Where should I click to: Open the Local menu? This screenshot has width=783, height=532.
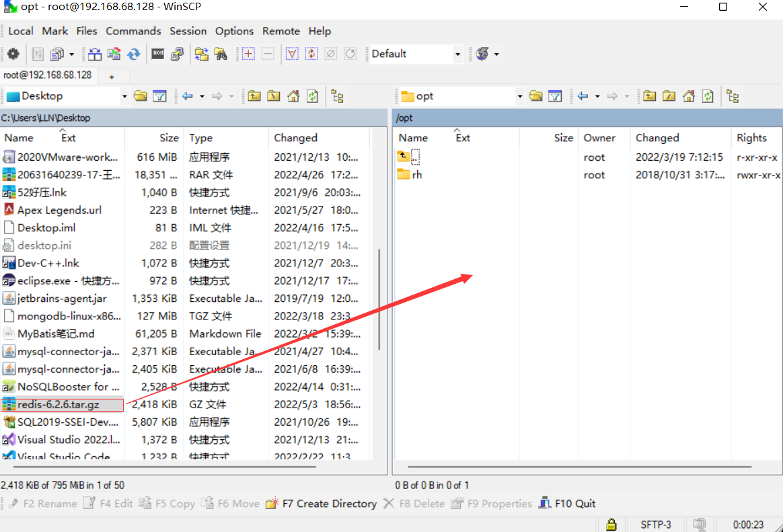(21, 31)
